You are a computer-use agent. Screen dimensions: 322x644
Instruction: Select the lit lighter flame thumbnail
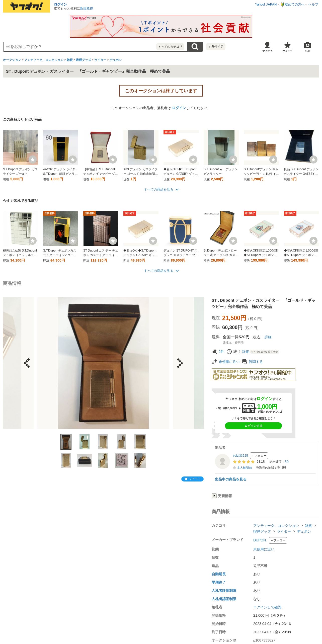pyautogui.click(x=85, y=442)
